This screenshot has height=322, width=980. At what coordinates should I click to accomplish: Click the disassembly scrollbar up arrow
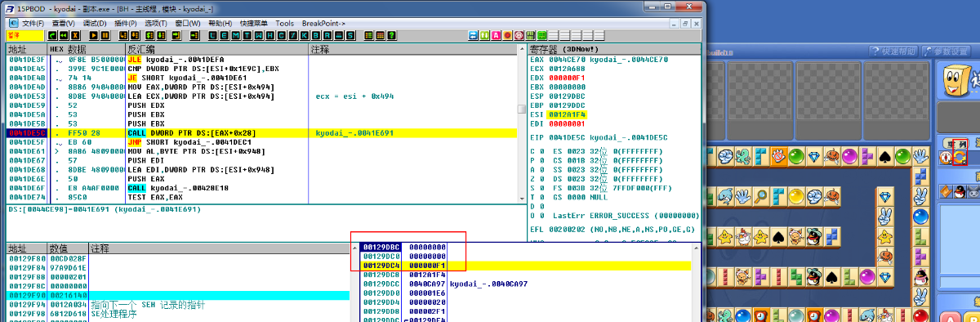click(x=523, y=49)
